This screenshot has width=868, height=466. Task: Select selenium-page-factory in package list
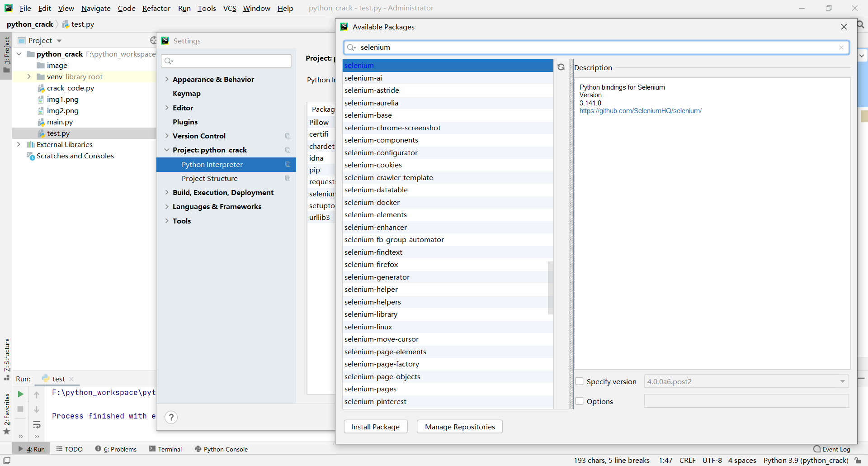[x=448, y=364]
